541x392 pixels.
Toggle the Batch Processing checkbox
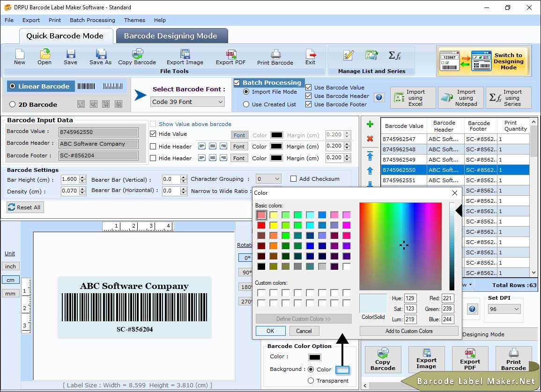[x=237, y=82]
